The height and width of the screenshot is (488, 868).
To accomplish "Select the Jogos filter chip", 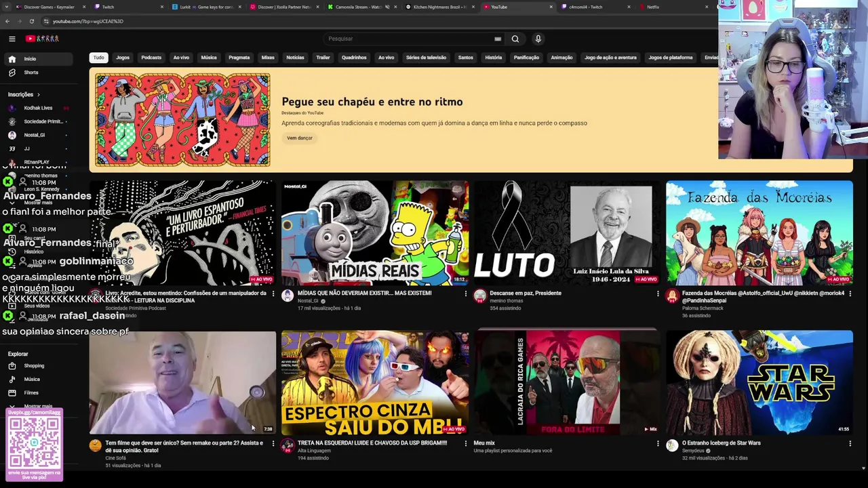I will click(x=123, y=58).
